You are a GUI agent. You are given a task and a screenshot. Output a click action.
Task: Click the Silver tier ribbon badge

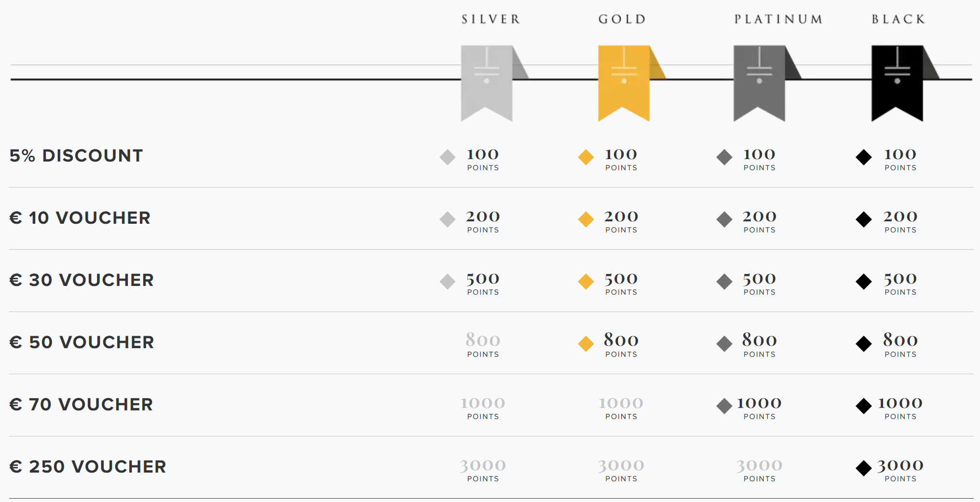click(x=487, y=83)
